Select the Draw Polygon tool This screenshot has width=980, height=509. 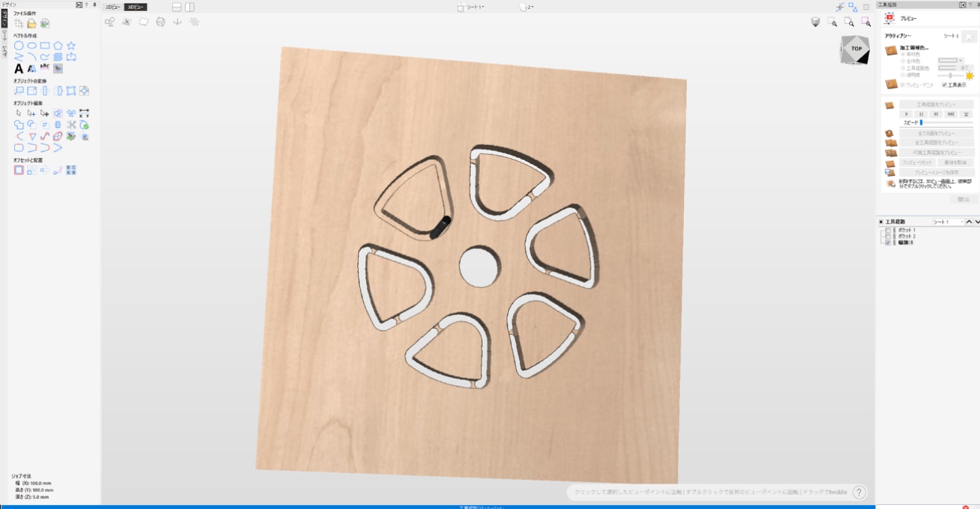coord(58,46)
